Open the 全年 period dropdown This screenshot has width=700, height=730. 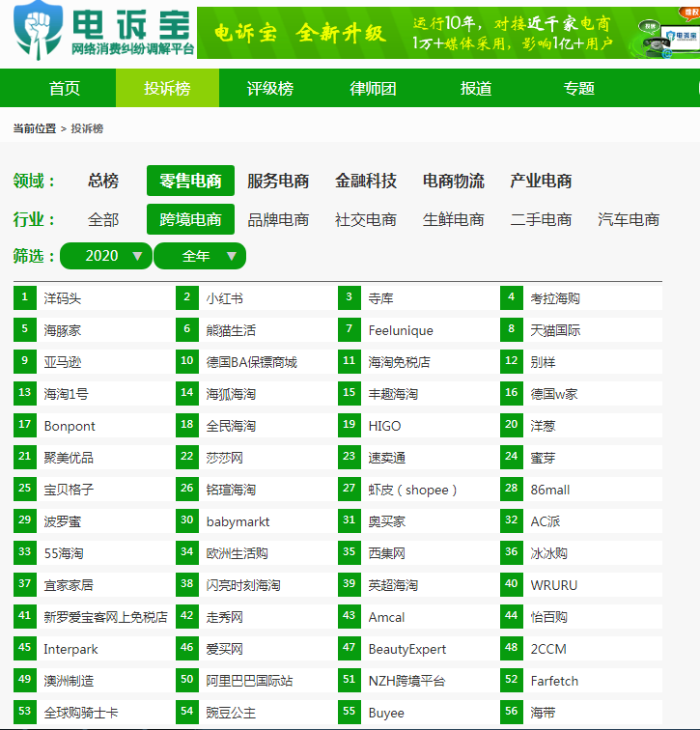tap(200, 256)
